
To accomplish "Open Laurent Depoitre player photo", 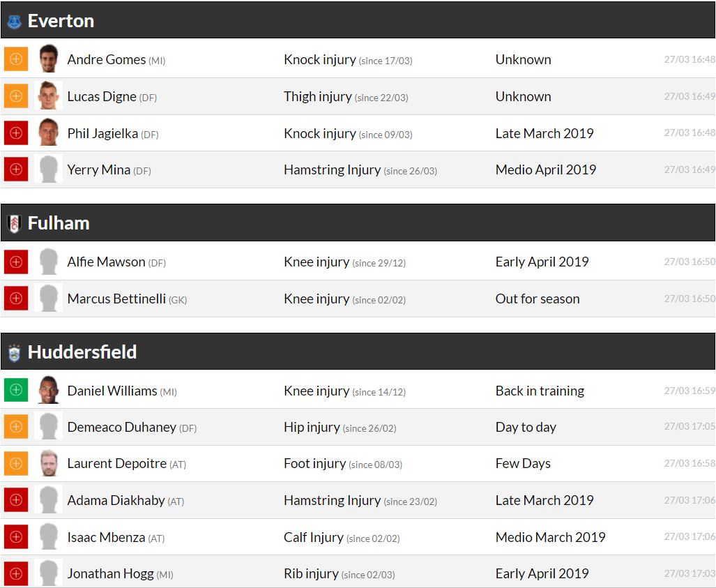I will pos(48,464).
